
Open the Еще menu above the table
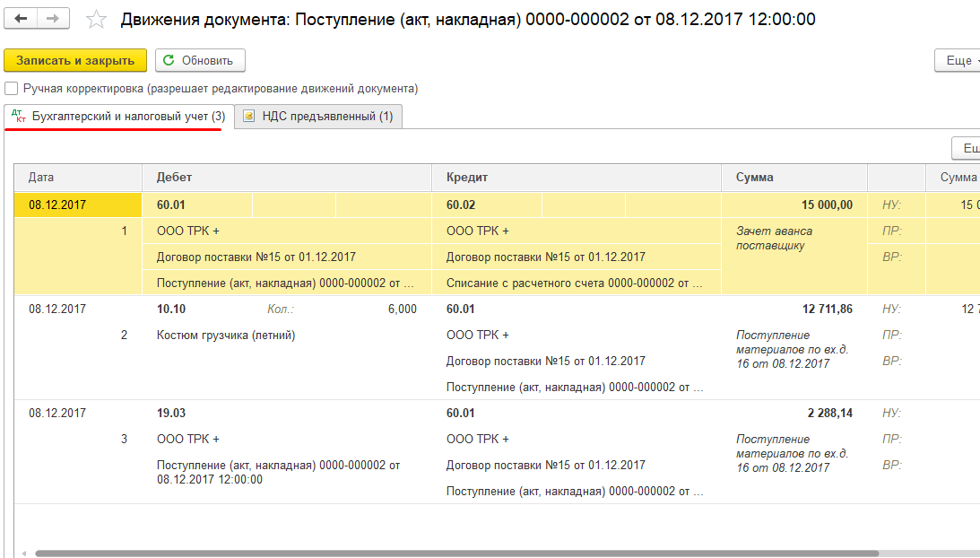[967, 148]
